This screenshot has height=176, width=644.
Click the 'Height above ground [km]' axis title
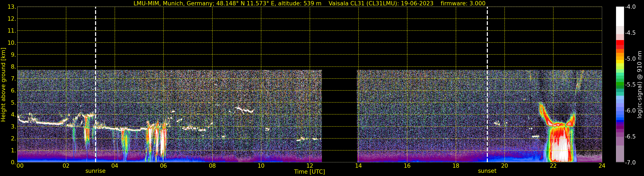[3, 85]
